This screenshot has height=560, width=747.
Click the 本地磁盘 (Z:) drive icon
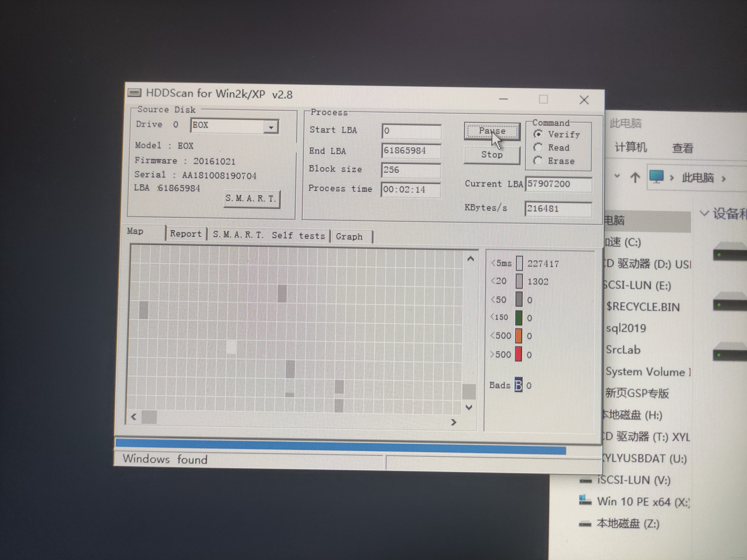pos(585,524)
